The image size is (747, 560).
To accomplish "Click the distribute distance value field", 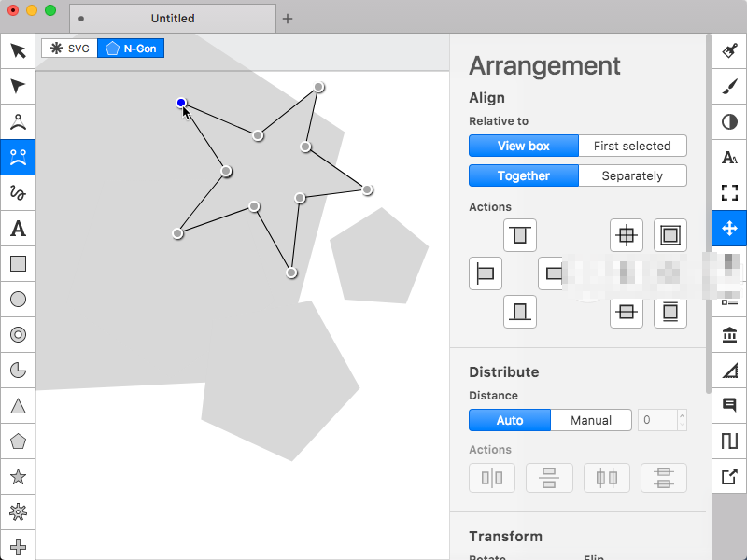I will (x=657, y=420).
